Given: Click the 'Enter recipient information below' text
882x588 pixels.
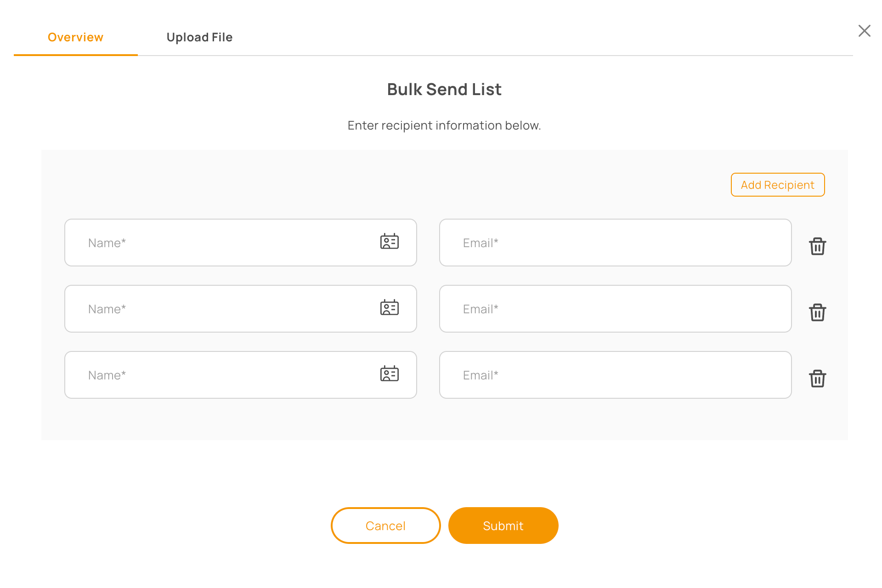Looking at the screenshot, I should 444,125.
